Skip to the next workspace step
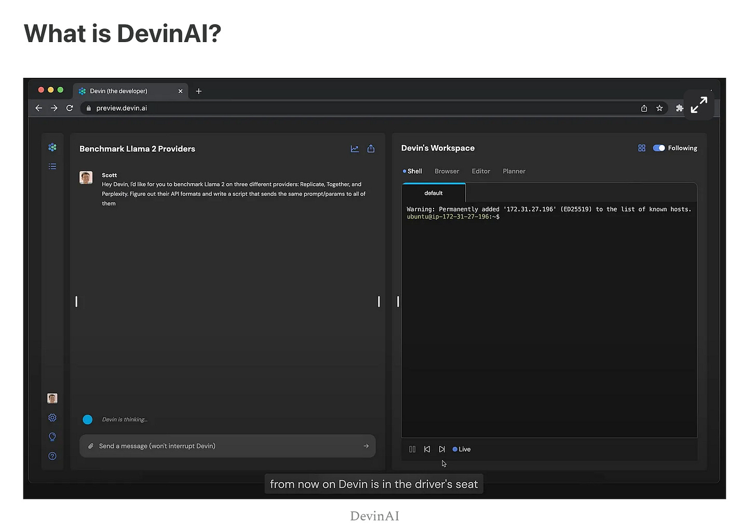Screen dimensions: 756x532 point(442,449)
